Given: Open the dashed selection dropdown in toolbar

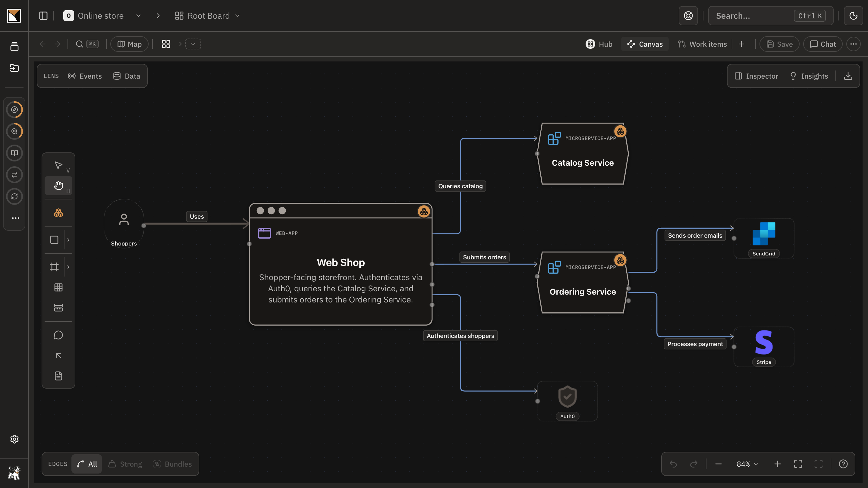Looking at the screenshot, I should 193,44.
